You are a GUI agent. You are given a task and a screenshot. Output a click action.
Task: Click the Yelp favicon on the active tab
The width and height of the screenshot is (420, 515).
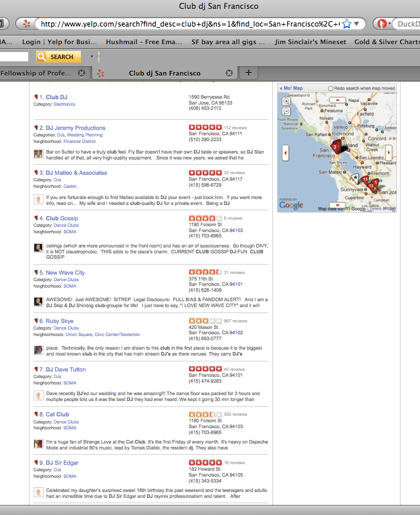tap(100, 73)
